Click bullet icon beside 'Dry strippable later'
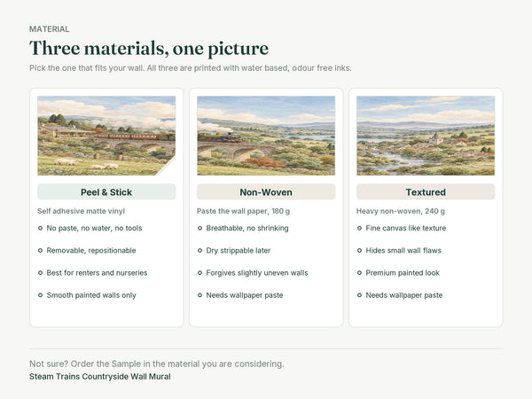 [199, 250]
